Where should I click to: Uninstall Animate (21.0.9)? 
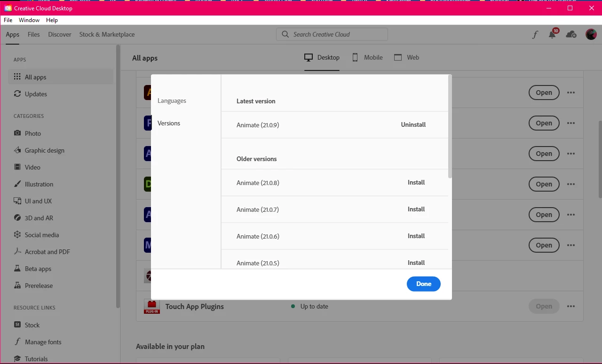point(413,125)
